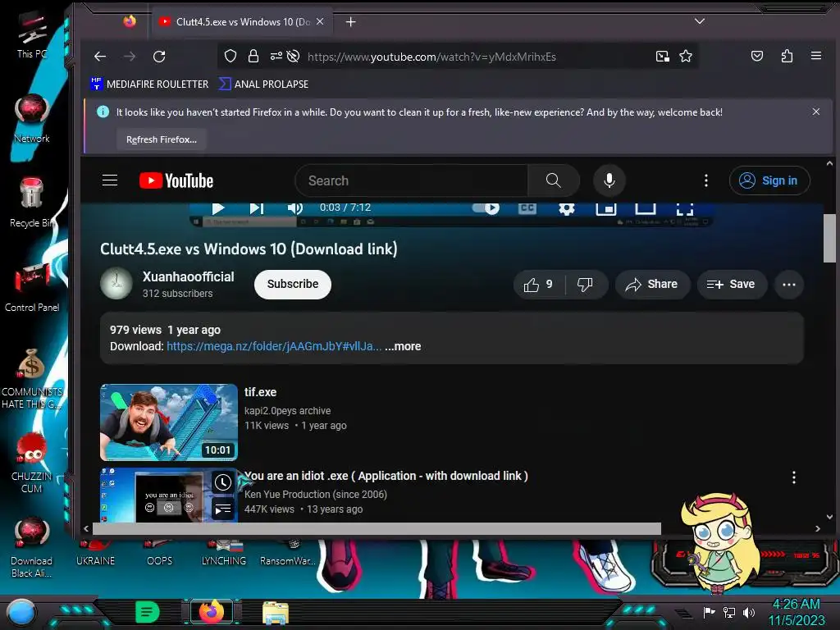Open site permissions icon in address bar
The height and width of the screenshot is (630, 840).
(276, 57)
